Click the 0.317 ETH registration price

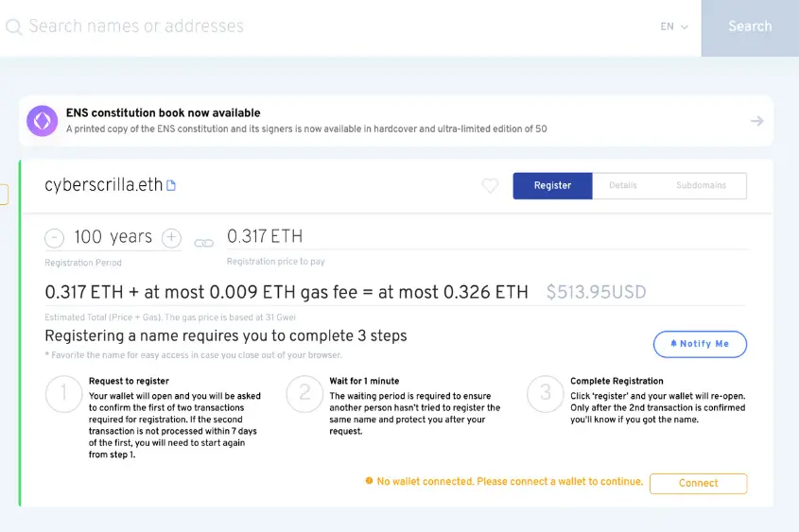pos(265,236)
